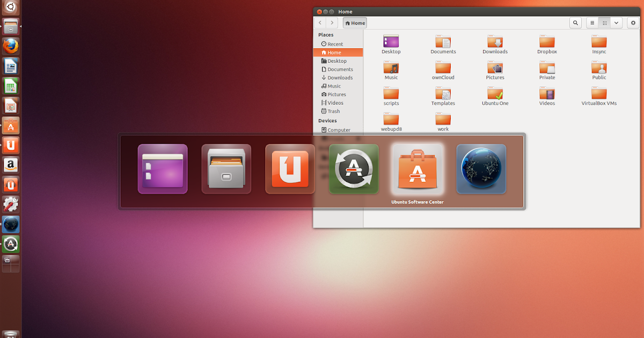This screenshot has height=338, width=644.
Task: Open the Home breadcrumb dropdown in the path bar
Action: point(355,23)
